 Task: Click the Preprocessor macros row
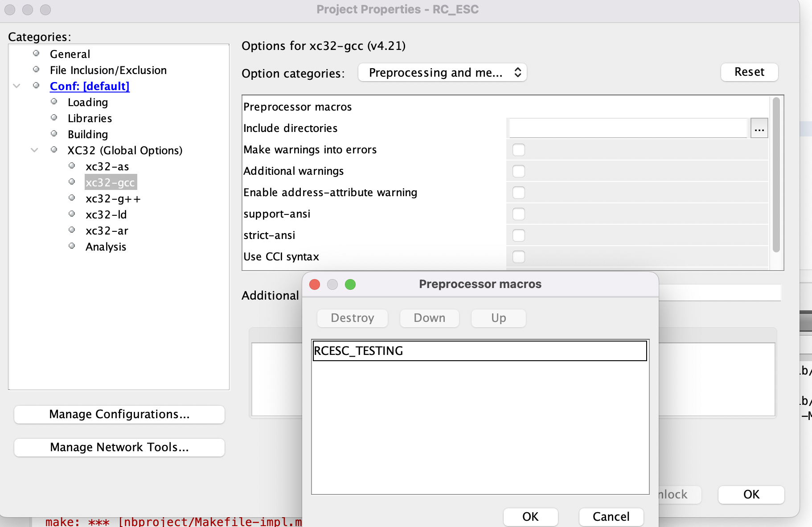(506, 107)
